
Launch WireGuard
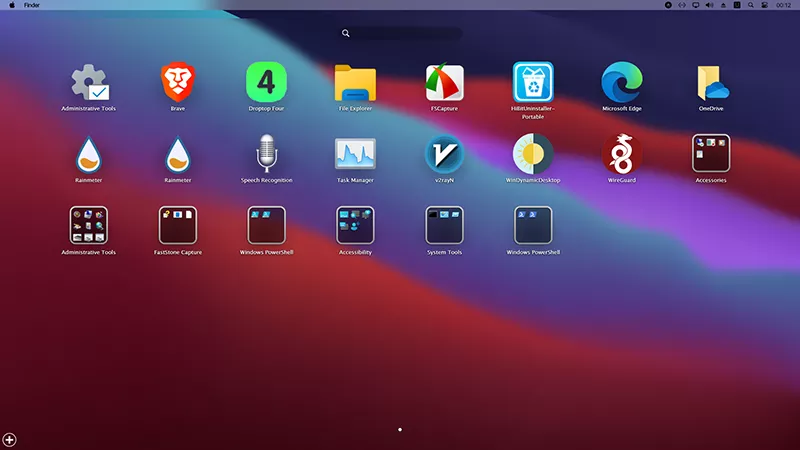click(x=621, y=154)
